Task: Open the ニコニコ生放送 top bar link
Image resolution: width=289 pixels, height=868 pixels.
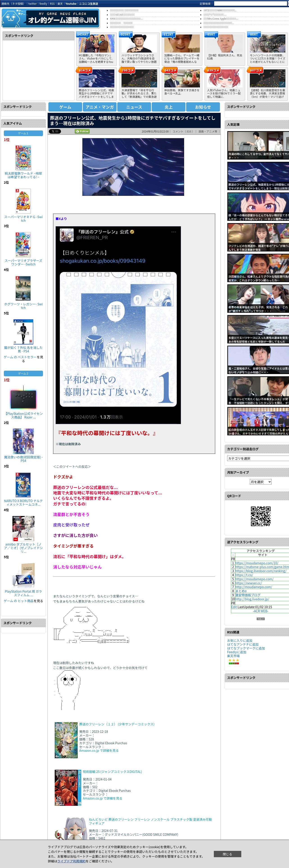Action: (x=88, y=4)
